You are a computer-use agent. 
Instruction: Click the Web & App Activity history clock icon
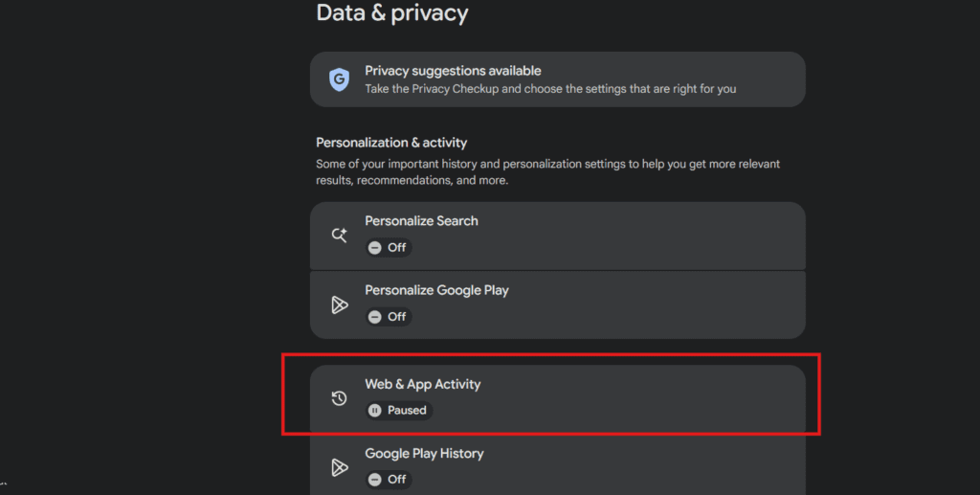click(x=340, y=398)
